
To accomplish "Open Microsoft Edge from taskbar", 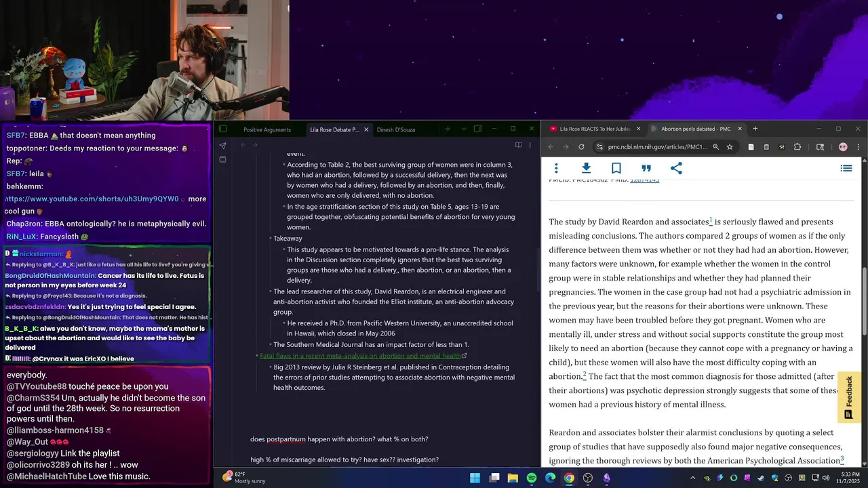I will [x=551, y=478].
